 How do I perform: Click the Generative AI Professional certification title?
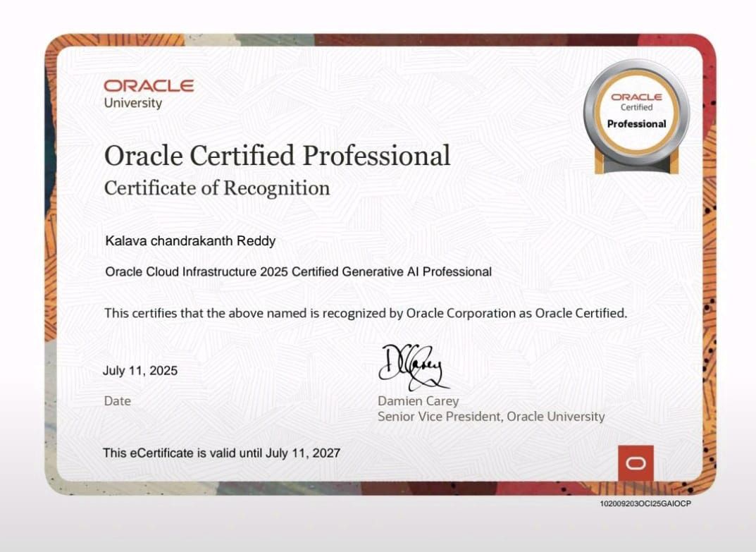(299, 271)
